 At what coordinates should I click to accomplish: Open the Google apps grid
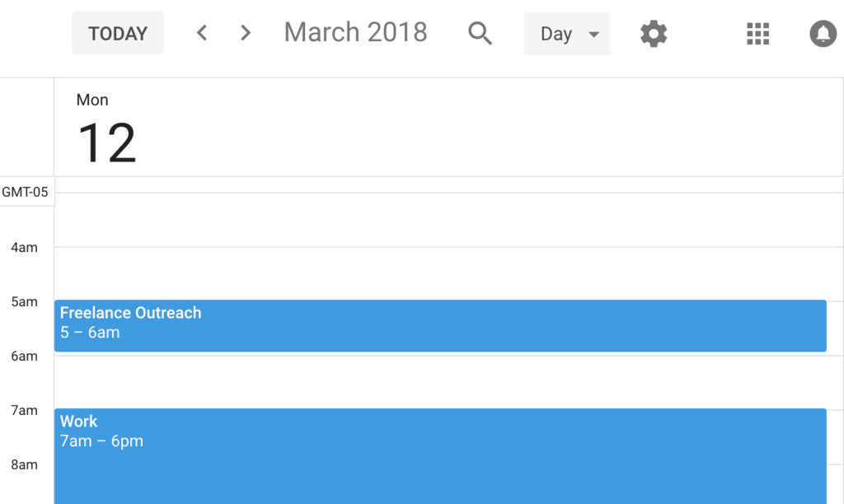coord(757,34)
